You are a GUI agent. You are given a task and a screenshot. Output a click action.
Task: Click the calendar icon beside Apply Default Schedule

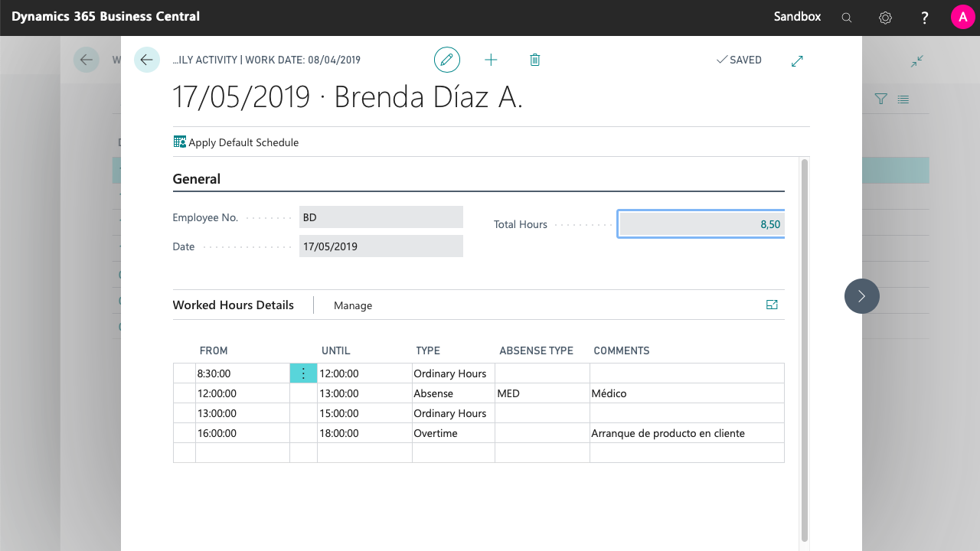pos(179,142)
